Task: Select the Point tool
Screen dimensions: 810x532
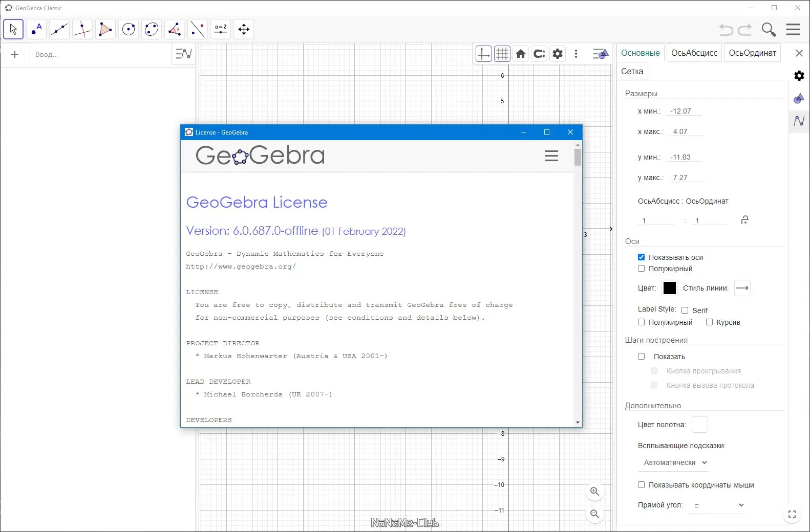Action: [x=36, y=29]
